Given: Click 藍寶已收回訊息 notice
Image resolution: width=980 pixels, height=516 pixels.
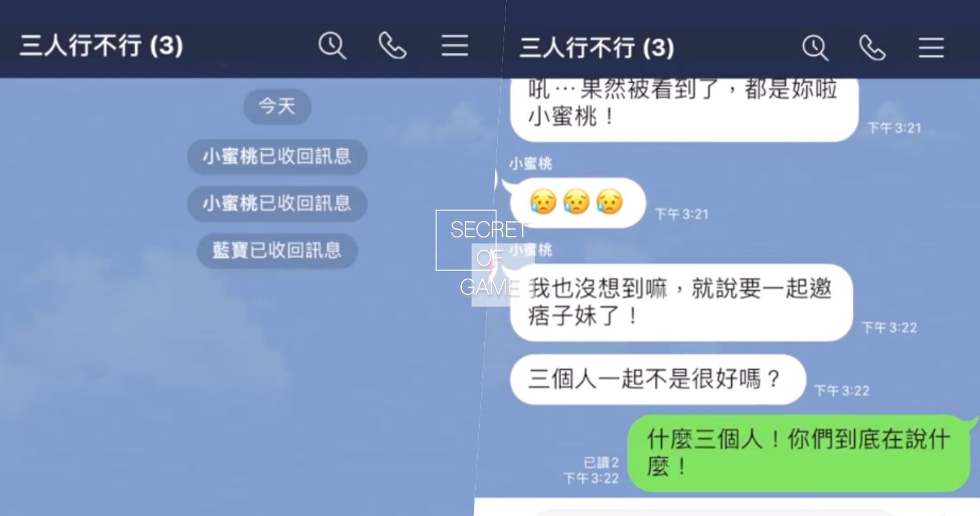Looking at the screenshot, I should click(277, 251).
